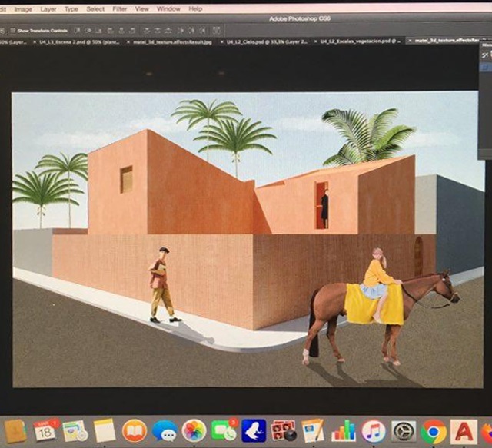Open Notes app from the dock
492x448 pixels.
point(105,430)
